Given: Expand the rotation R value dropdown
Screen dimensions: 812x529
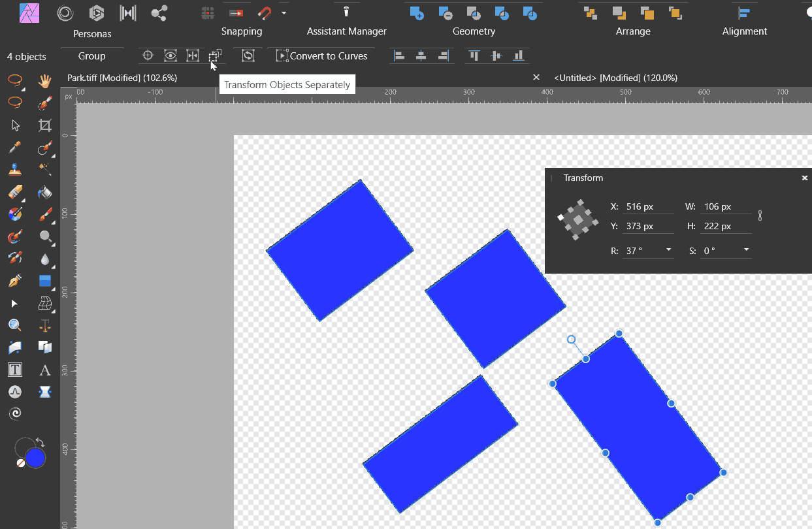Looking at the screenshot, I should point(668,250).
